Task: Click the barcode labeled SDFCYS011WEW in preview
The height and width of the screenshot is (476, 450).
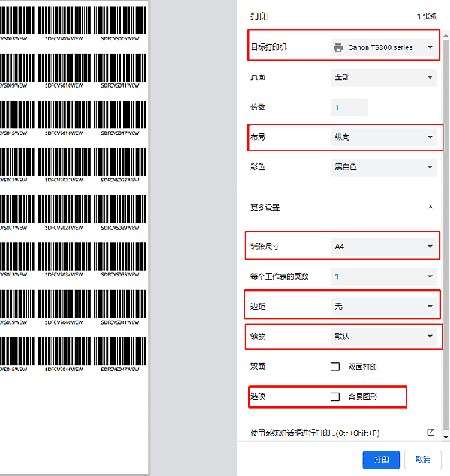Action: tap(120, 67)
